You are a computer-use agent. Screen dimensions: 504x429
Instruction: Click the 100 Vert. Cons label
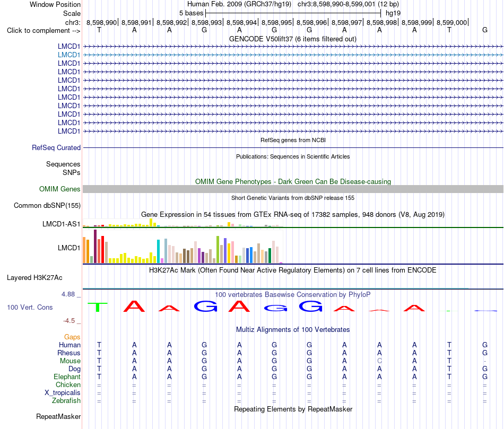(30, 307)
